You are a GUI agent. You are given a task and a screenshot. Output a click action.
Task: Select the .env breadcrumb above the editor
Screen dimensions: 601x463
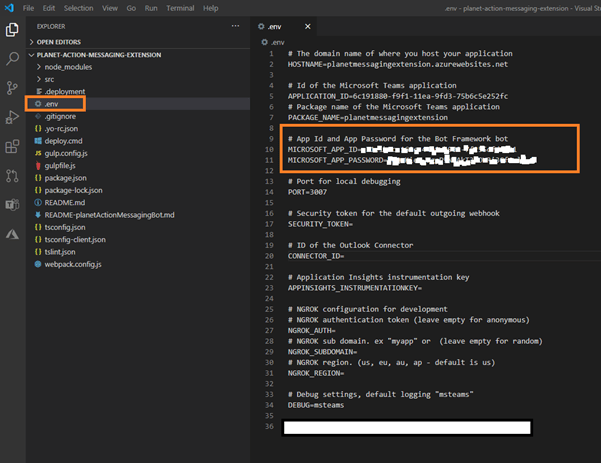(275, 42)
